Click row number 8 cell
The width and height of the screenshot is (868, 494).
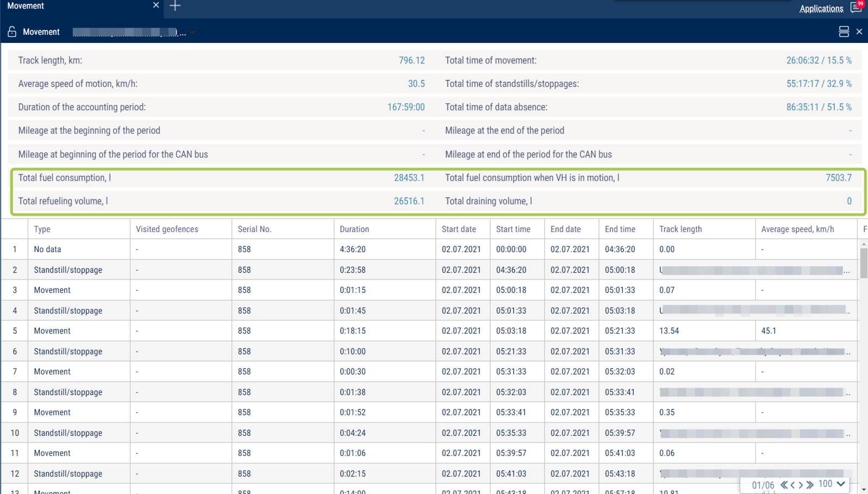click(x=15, y=392)
